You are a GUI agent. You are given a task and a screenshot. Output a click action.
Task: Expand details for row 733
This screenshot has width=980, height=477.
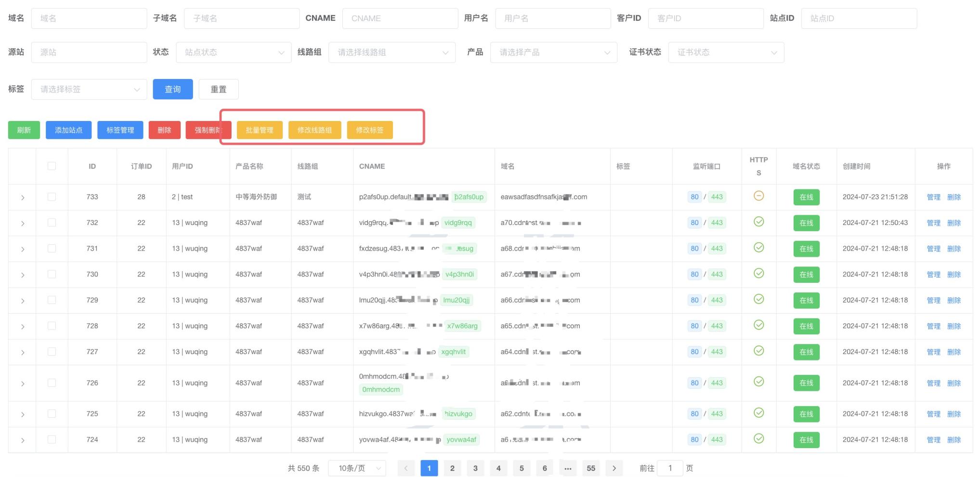(x=22, y=197)
